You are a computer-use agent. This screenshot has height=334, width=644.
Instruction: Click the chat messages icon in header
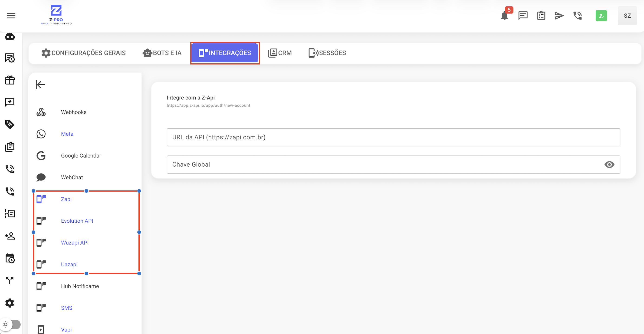(523, 16)
